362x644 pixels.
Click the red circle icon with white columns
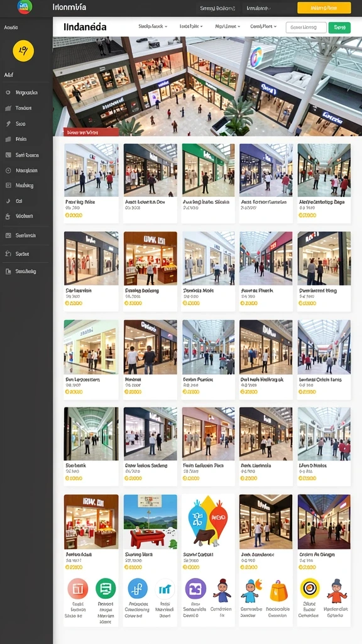coord(77,589)
